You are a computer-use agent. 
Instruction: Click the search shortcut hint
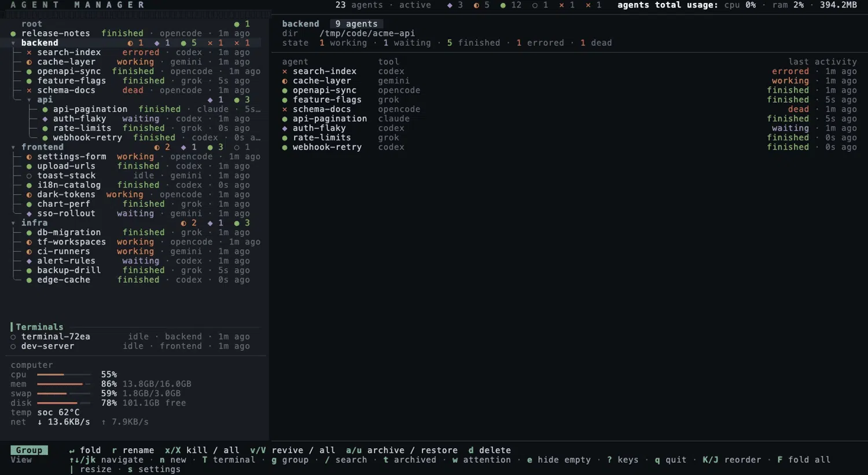coord(345,460)
